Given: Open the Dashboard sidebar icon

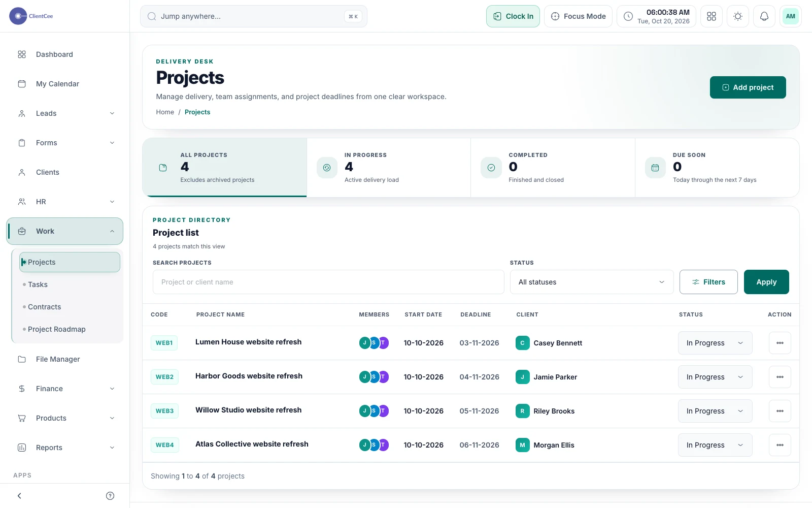Looking at the screenshot, I should point(22,54).
